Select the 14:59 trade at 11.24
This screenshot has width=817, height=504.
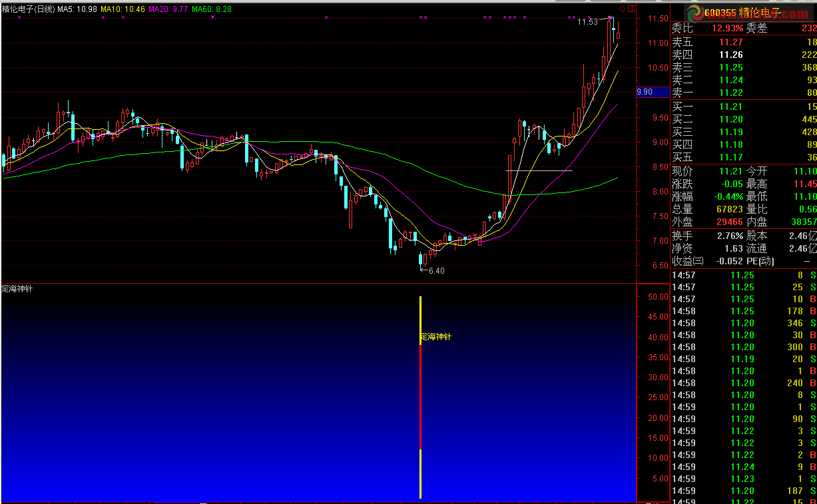(x=744, y=467)
